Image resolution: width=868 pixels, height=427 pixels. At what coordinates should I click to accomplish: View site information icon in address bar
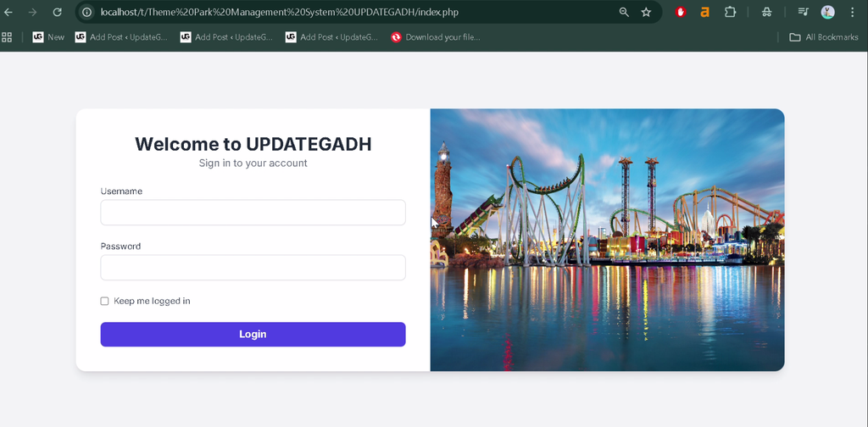click(x=86, y=12)
